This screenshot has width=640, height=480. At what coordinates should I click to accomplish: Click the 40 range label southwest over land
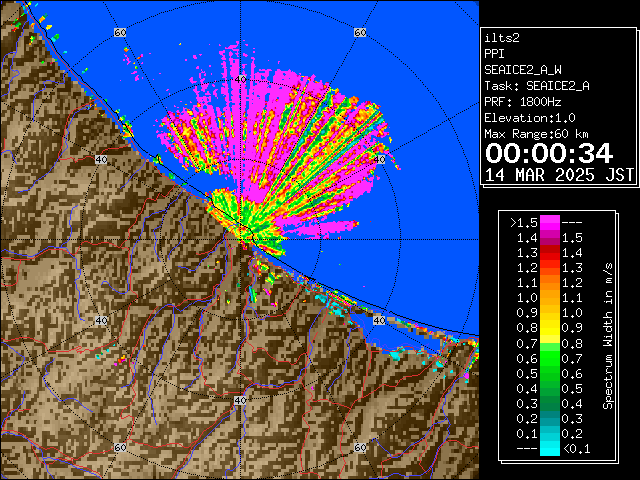pos(101,320)
